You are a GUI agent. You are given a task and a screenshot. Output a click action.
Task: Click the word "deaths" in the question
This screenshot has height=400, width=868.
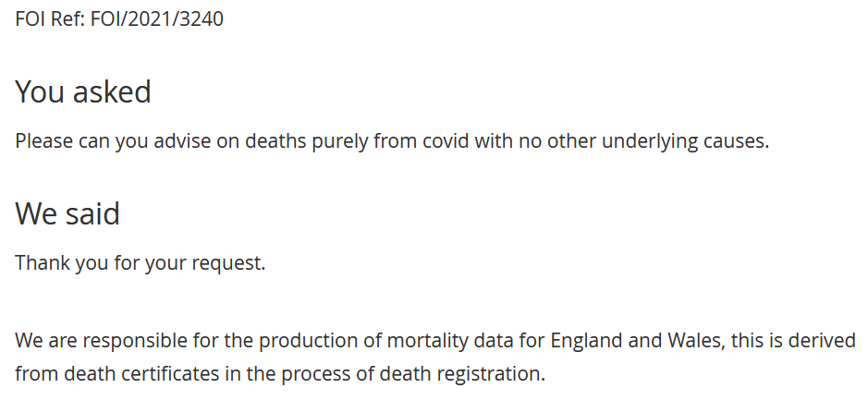click(x=275, y=141)
